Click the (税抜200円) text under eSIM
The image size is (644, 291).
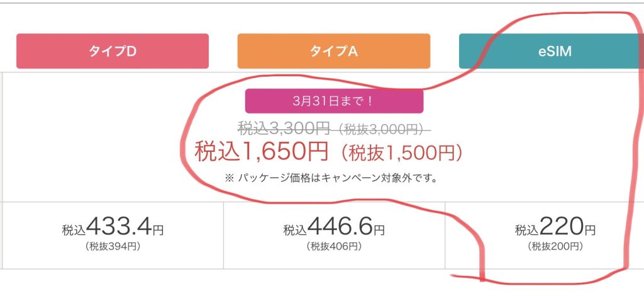click(555, 246)
